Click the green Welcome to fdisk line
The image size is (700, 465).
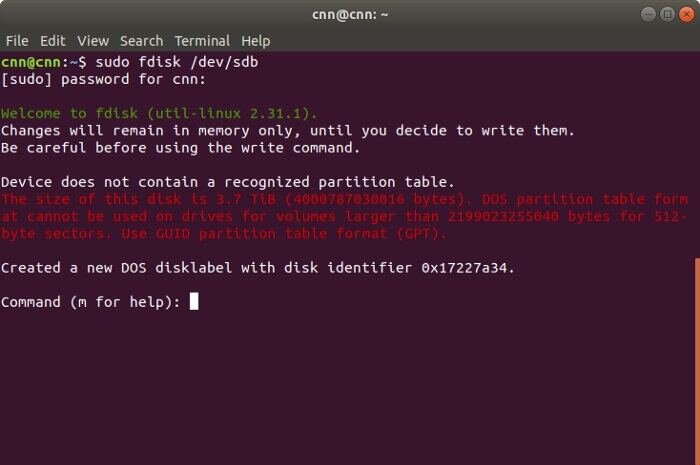[159, 113]
